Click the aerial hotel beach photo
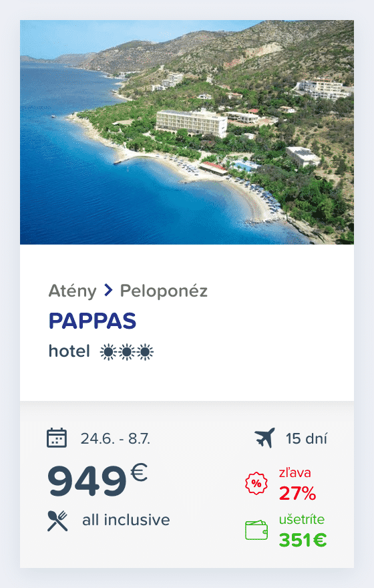This screenshot has height=588, width=374. click(x=187, y=132)
